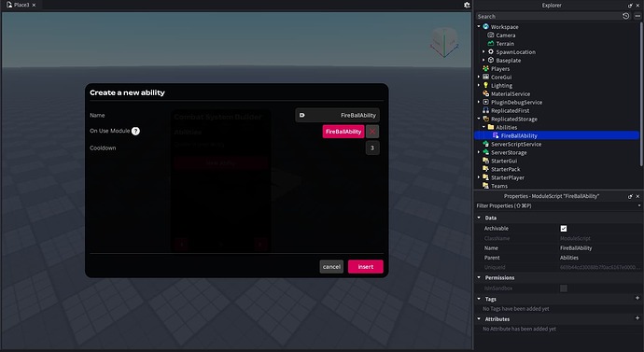This screenshot has width=644, height=352.
Task: Collapse the Workspace tree node
Action: (479, 26)
